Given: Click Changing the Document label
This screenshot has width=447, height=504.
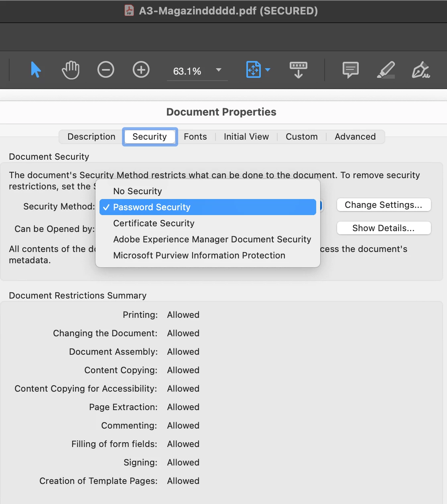Looking at the screenshot, I should coord(105,333).
